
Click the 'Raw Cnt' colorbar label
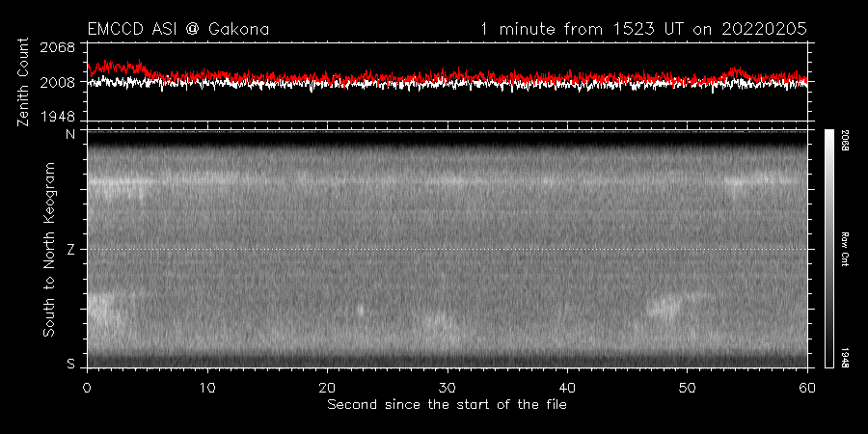click(x=845, y=249)
